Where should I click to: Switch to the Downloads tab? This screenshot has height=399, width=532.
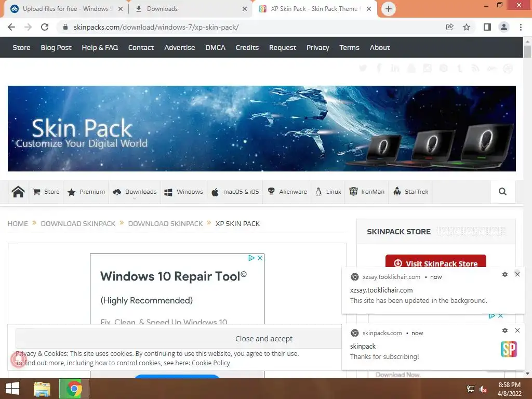pos(191,9)
